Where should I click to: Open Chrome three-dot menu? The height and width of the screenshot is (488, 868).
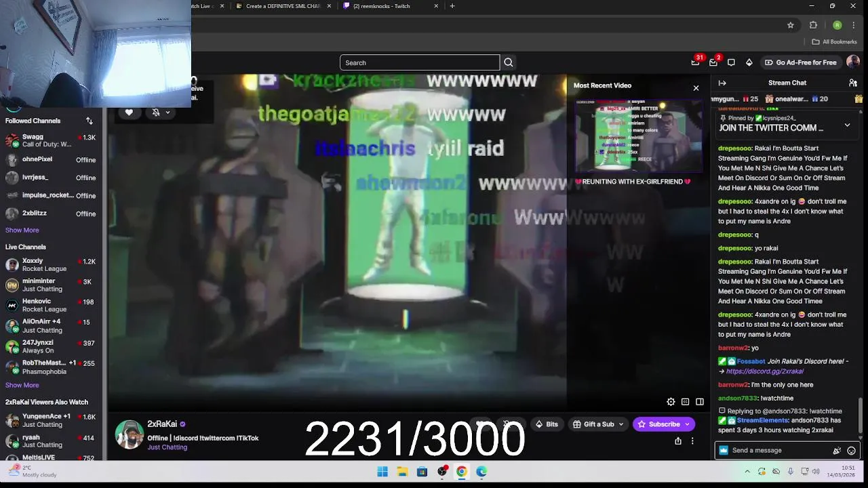pos(853,25)
